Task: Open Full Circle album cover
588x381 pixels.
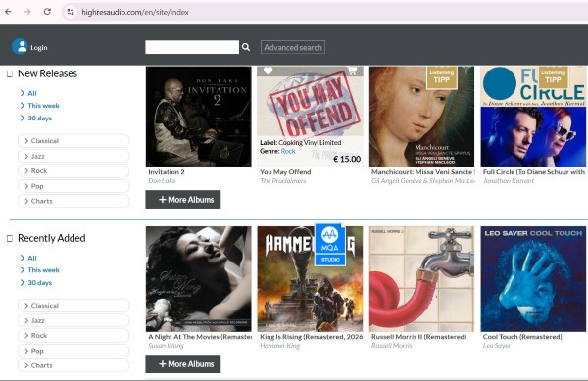Action: 533,117
